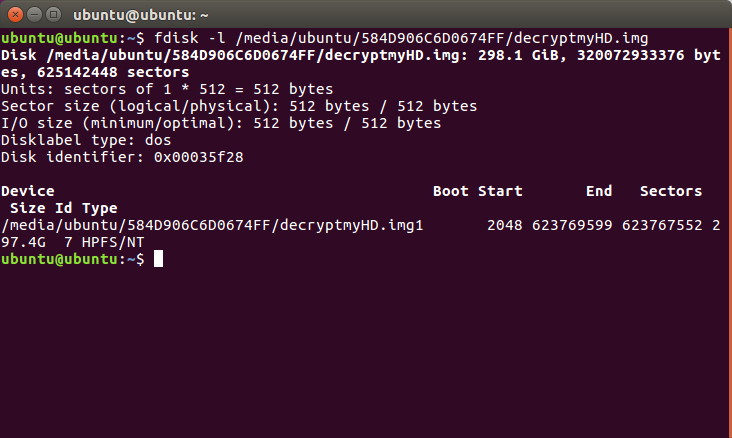Viewport: 732px width, 438px height.
Task: Click the end sector value 623769599
Action: pos(572,225)
